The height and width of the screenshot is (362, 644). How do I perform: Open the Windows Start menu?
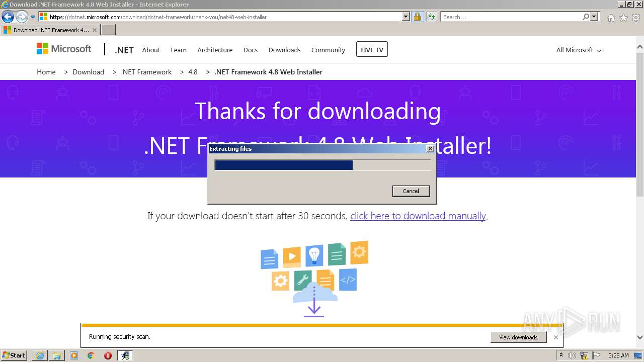[14, 355]
